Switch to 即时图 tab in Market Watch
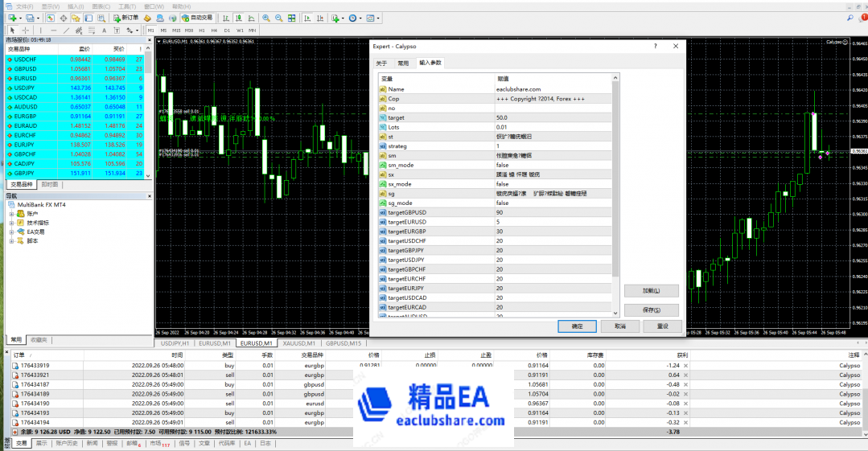 [x=50, y=184]
